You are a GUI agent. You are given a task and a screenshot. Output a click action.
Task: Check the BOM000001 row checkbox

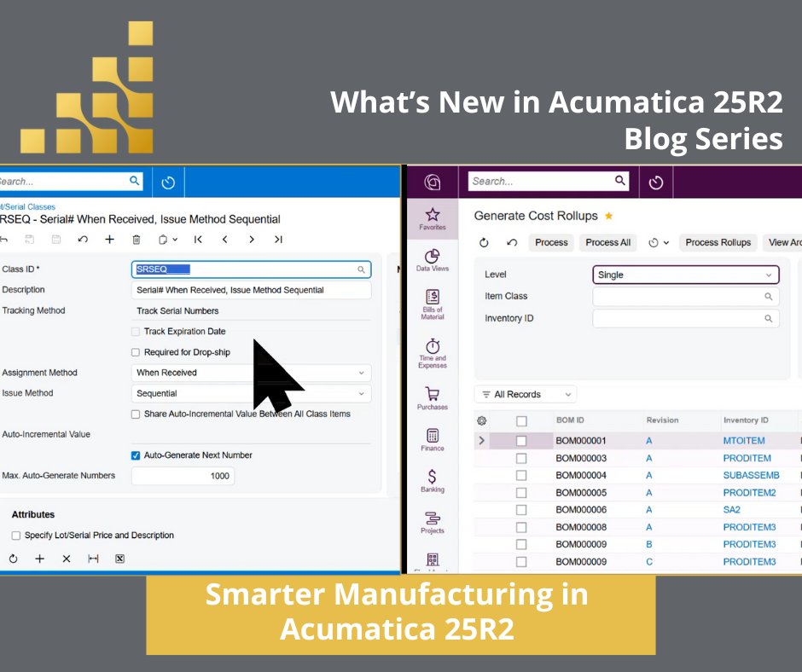[522, 440]
